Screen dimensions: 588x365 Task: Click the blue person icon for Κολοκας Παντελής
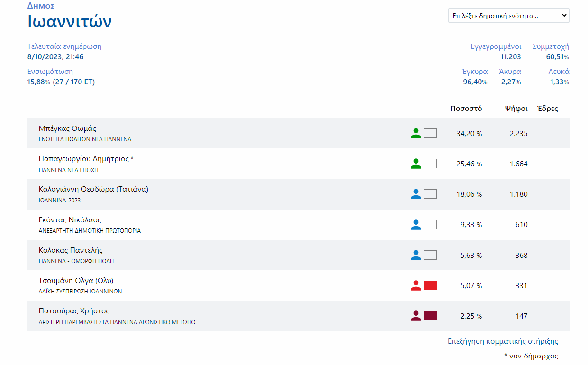[x=416, y=255]
